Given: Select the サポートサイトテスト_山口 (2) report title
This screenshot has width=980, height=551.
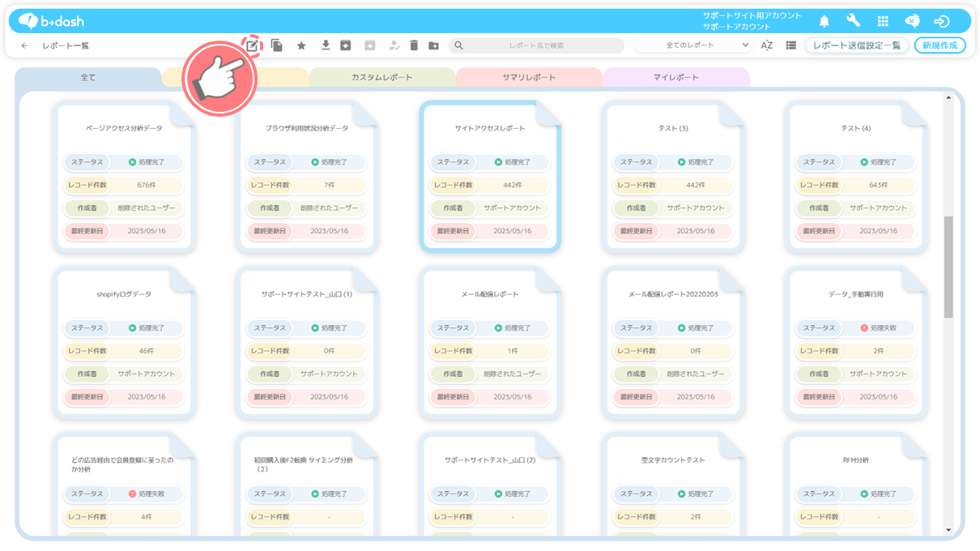Looking at the screenshot, I should click(x=490, y=460).
